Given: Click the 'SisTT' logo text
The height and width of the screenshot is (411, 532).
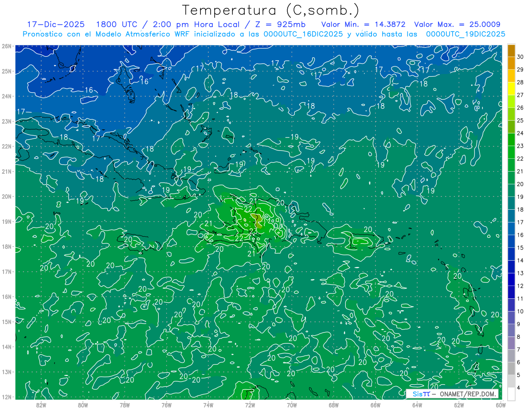Looking at the screenshot, I should [421, 394].
